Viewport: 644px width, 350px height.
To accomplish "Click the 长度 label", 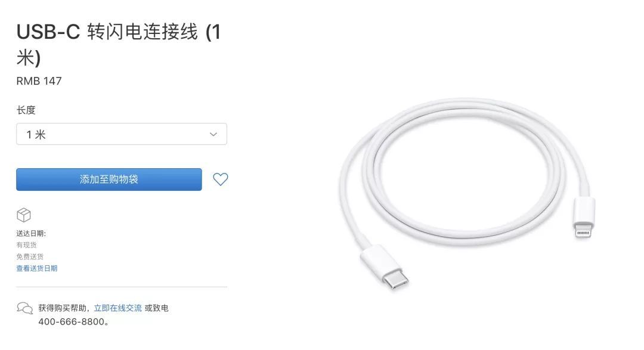I will 26,110.
